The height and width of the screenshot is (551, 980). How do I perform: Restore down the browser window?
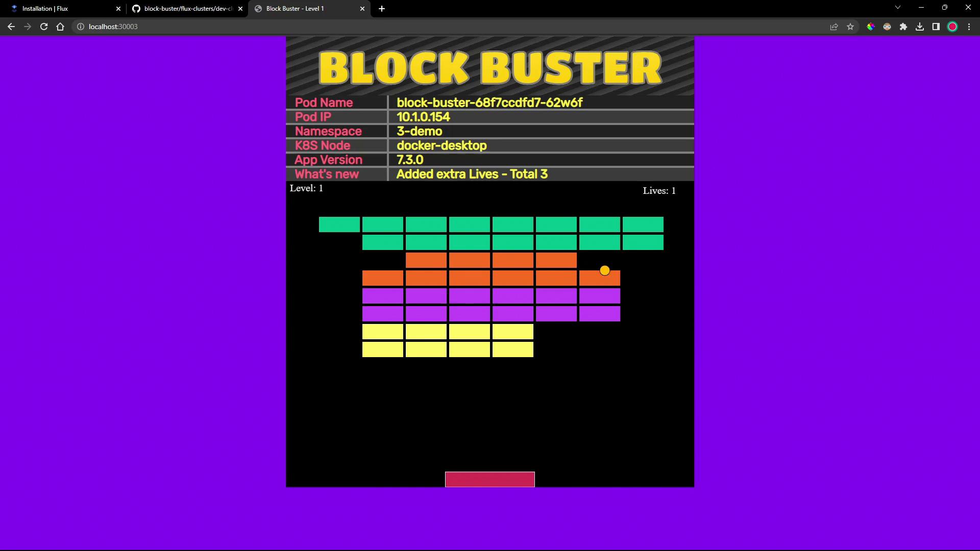pyautogui.click(x=945, y=8)
